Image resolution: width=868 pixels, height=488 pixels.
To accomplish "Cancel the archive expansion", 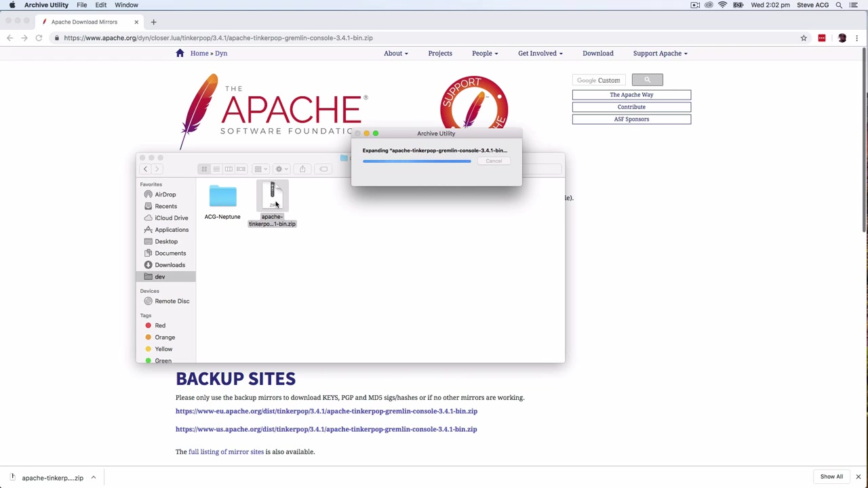I will click(494, 161).
